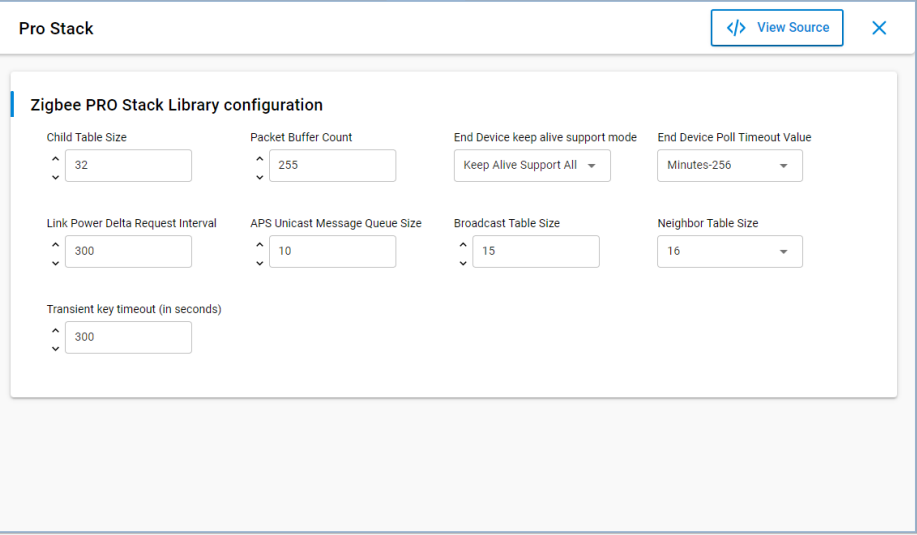Increment the Packet Buffer Count value
Viewport: 917px width, 535px height.
(x=259, y=158)
